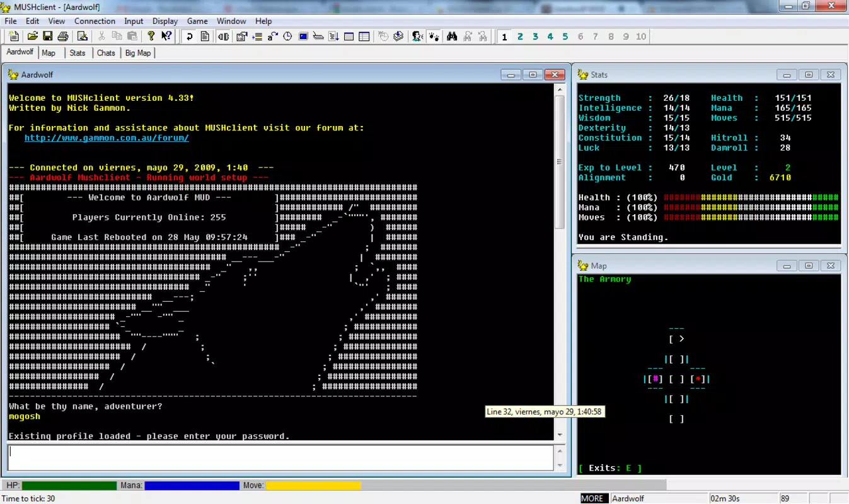Screen dimensions: 849x504
Task: Toggle the curved-arrow wrap output button
Action: click(189, 37)
